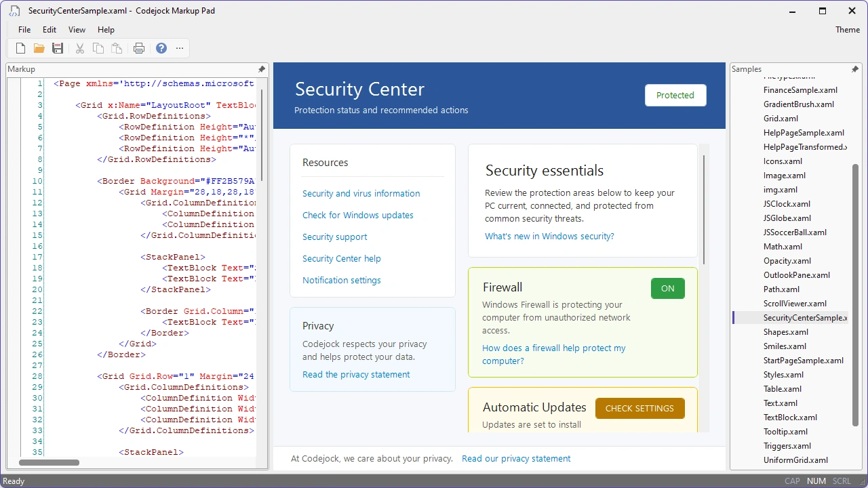Click the Security essentials pane scrollbar

point(704,210)
